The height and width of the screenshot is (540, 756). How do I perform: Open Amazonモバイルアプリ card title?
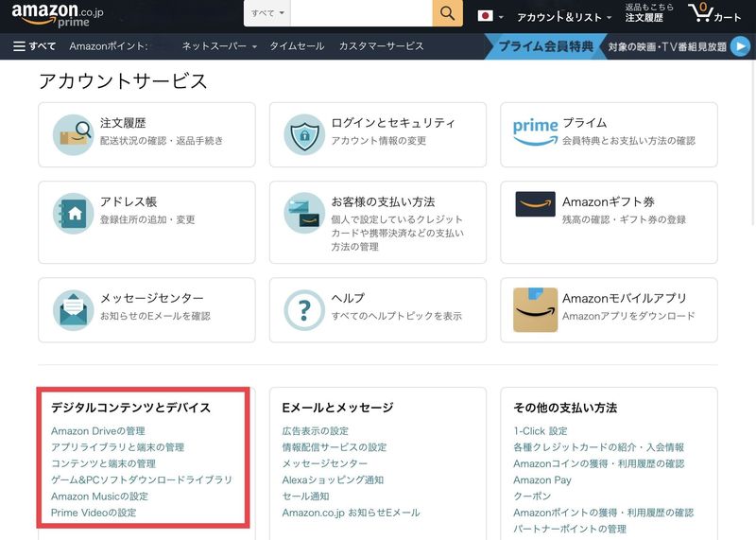pyautogui.click(x=625, y=298)
